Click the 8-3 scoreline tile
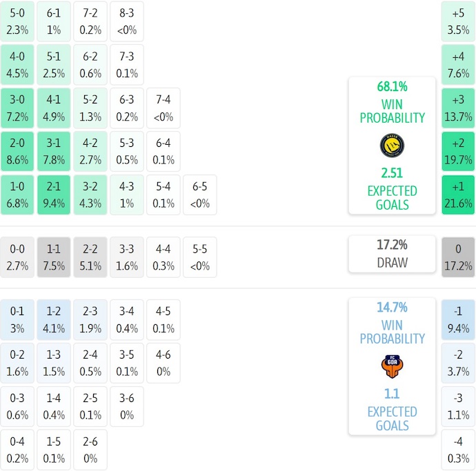This screenshot has width=476, height=471. (x=127, y=21)
